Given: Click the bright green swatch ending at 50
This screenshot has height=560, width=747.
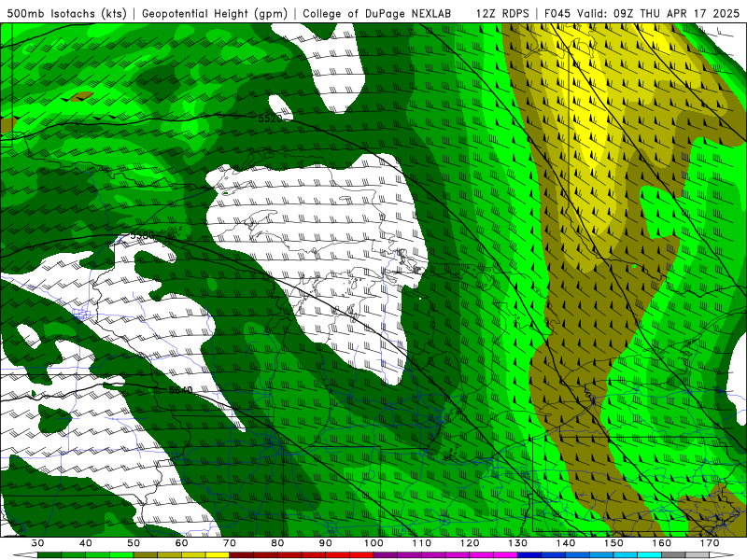Looking at the screenshot, I should click(121, 555).
